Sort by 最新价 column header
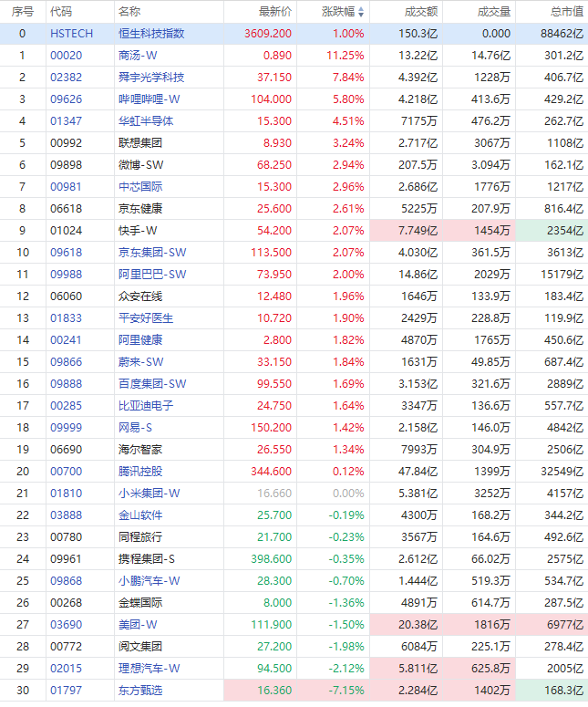The width and height of the screenshot is (588, 707). (275, 12)
